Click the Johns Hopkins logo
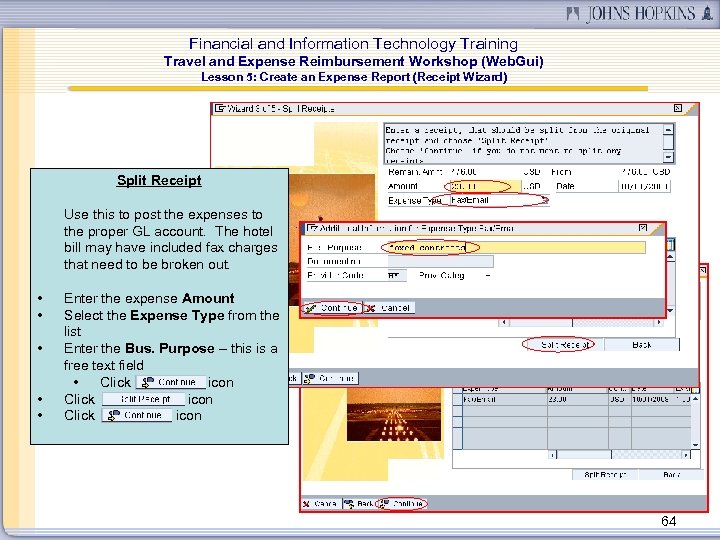The image size is (720, 540). click(x=640, y=13)
